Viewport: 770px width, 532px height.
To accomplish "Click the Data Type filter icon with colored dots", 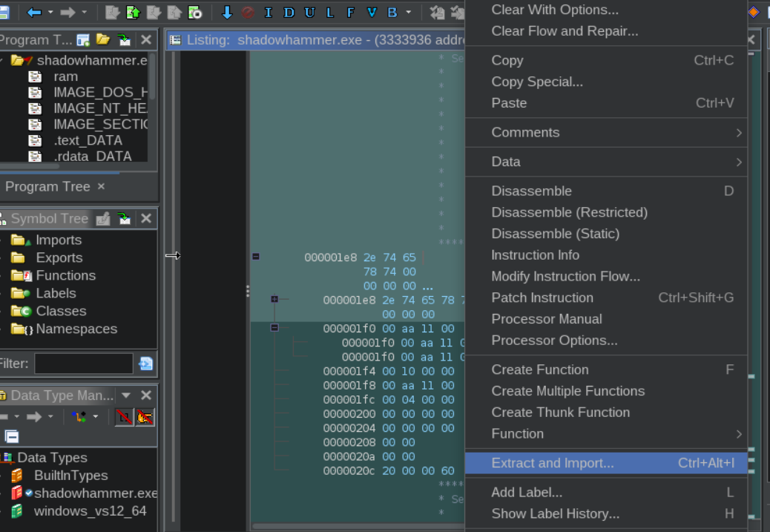I will [x=79, y=416].
